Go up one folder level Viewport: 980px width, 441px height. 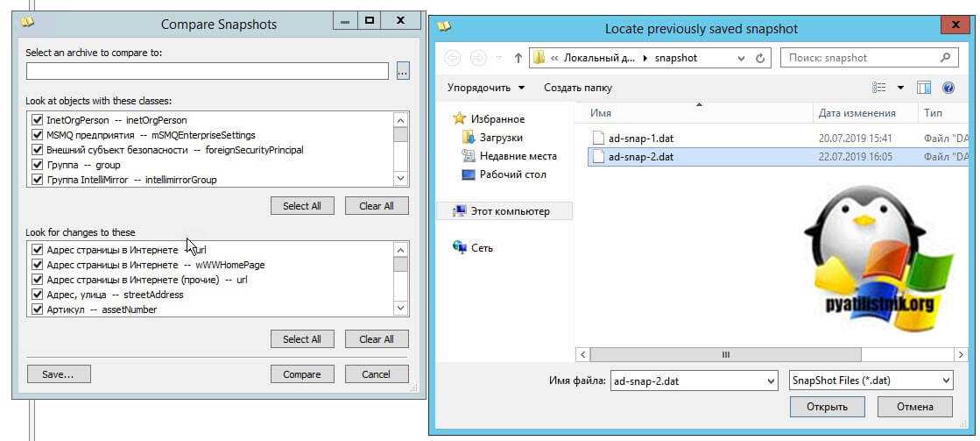click(518, 58)
